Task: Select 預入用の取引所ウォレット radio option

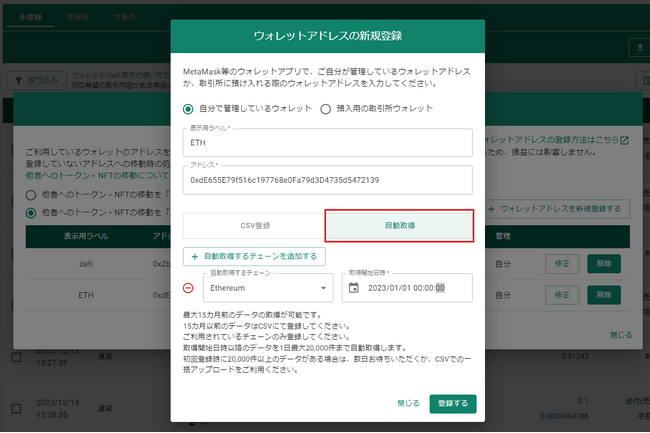Action: tap(326, 109)
